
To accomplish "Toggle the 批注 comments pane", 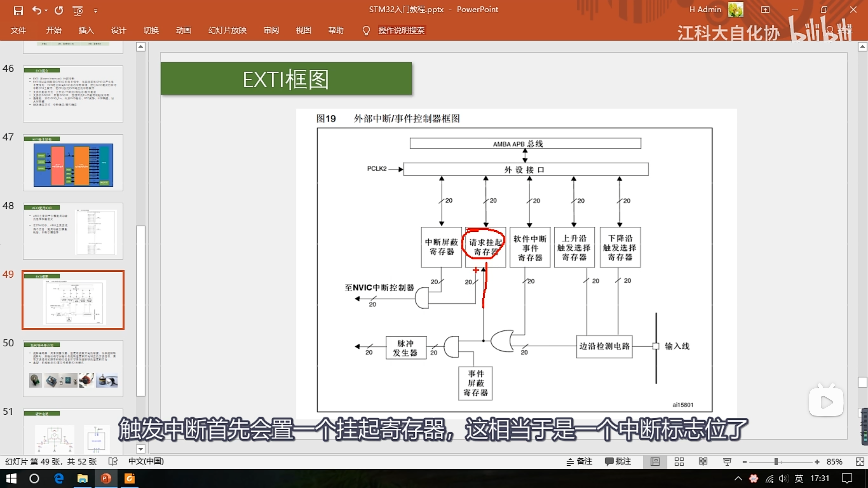I will click(x=618, y=462).
